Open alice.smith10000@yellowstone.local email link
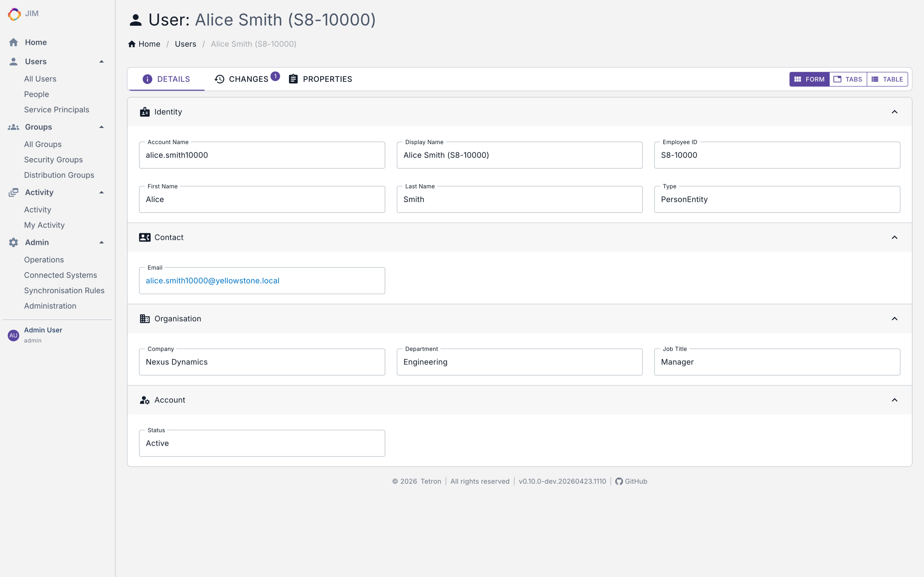 212,281
